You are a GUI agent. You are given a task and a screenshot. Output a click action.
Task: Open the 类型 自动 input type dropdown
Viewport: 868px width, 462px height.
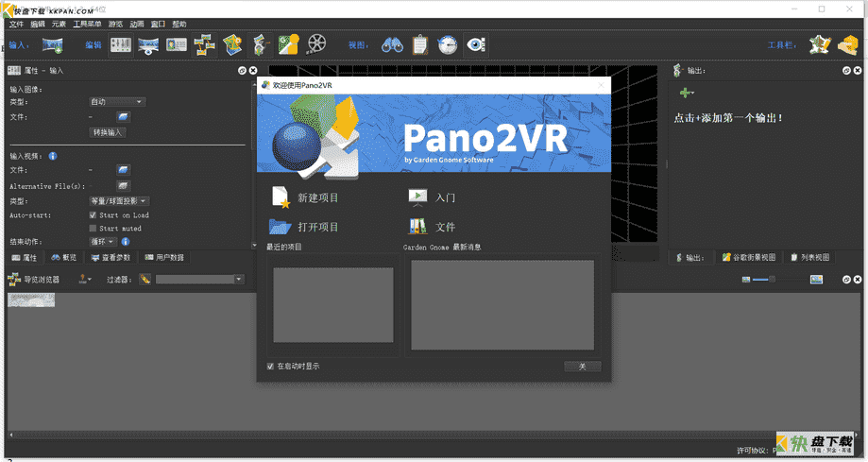[x=117, y=102]
